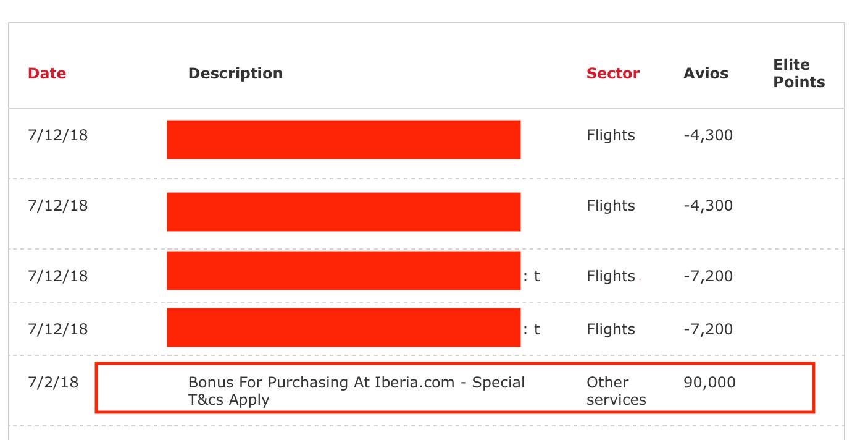Screen dimensions: 868x440
Task: Click the 90,000 Avios amount
Action: click(x=709, y=383)
